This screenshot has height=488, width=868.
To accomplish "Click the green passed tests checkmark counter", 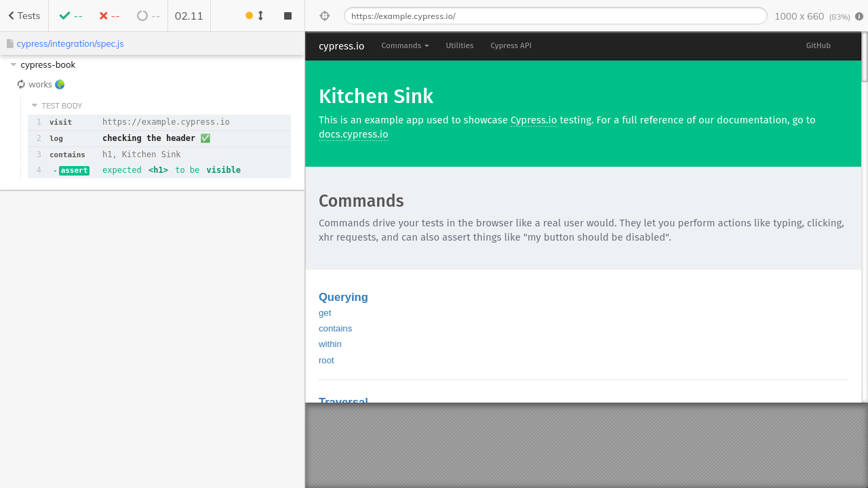I will click(x=71, y=16).
